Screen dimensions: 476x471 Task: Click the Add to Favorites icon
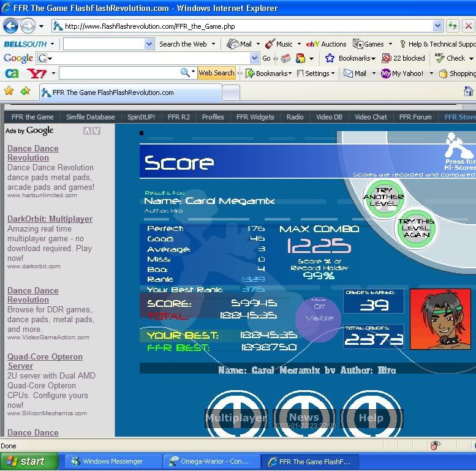point(25,91)
